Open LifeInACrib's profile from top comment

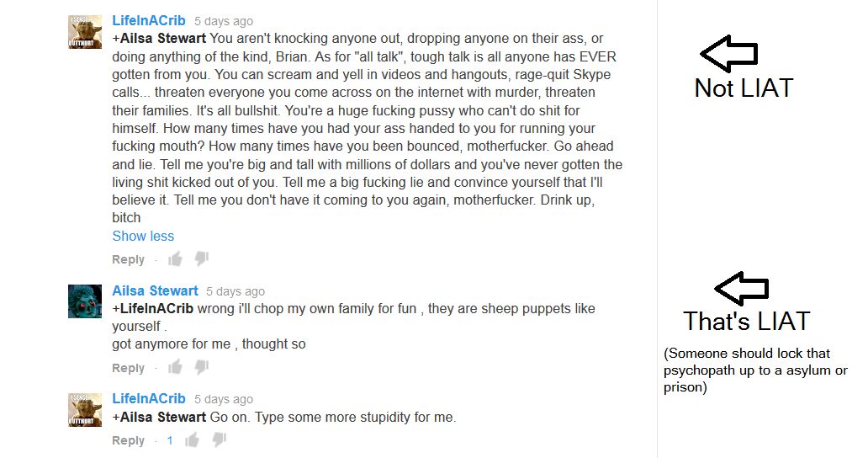tap(149, 21)
